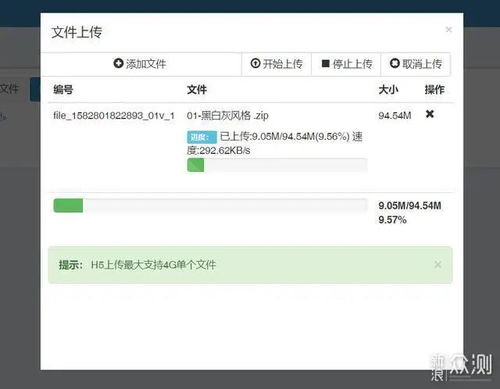Dismiss the green 提示 tip banner
Image resolution: width=500 pixels, height=389 pixels.
point(438,265)
